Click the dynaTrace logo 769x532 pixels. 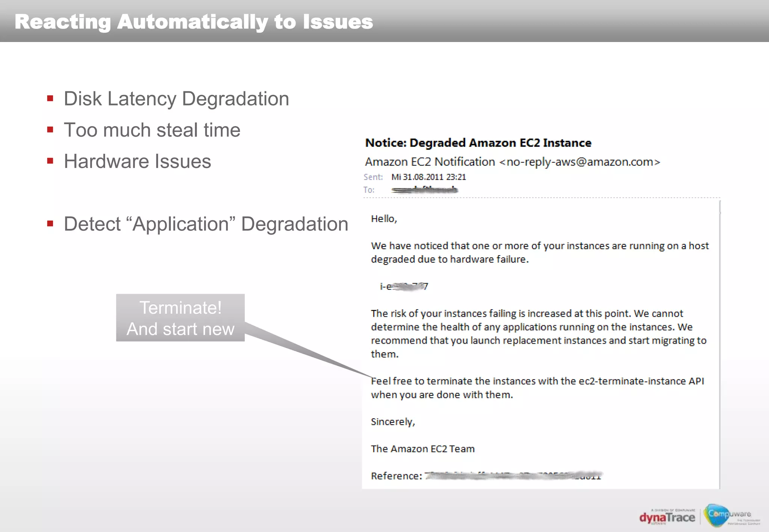[x=667, y=517]
